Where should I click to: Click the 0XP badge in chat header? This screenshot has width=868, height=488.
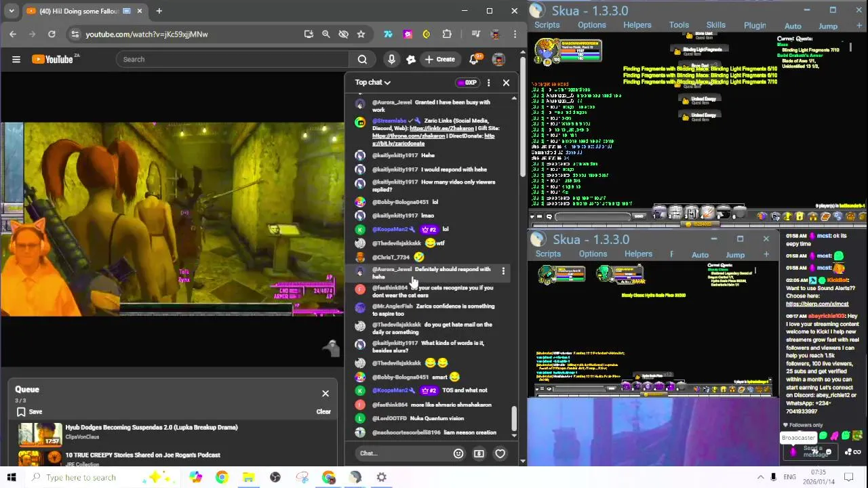click(x=467, y=83)
